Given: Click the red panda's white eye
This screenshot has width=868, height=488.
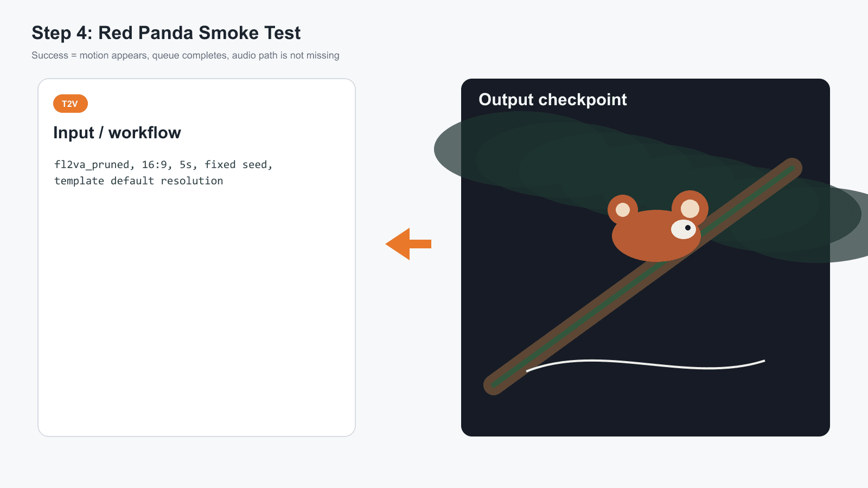Looking at the screenshot, I should tap(684, 229).
